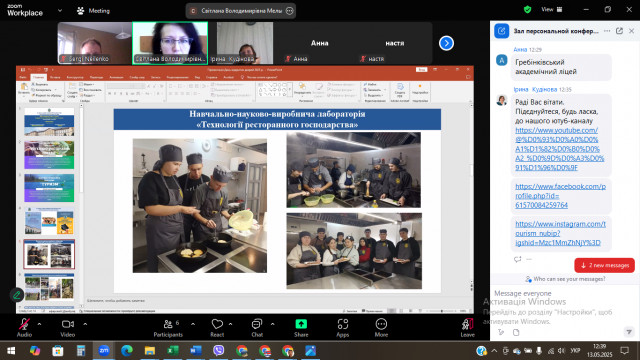Image resolution: width=640 pixels, height=360 pixels.
Task: Open the Windows Start menu
Action: pyautogui.click(x=11, y=351)
